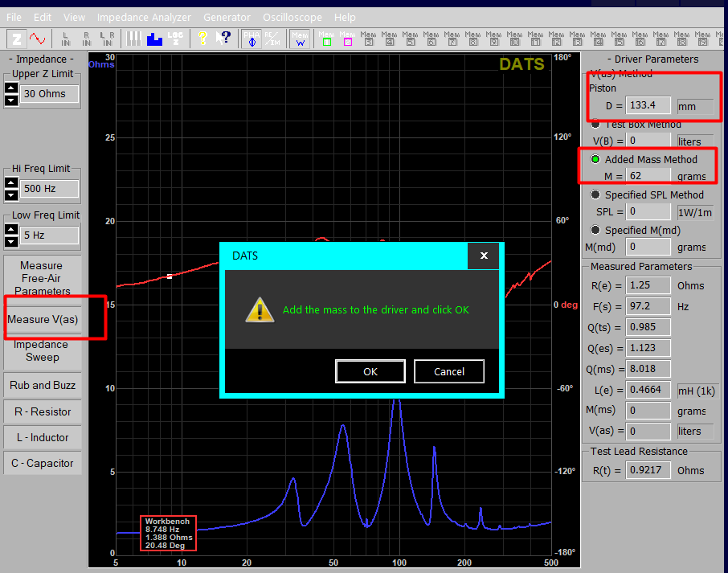
Task: Click the C - Capacitor button
Action: (x=43, y=463)
